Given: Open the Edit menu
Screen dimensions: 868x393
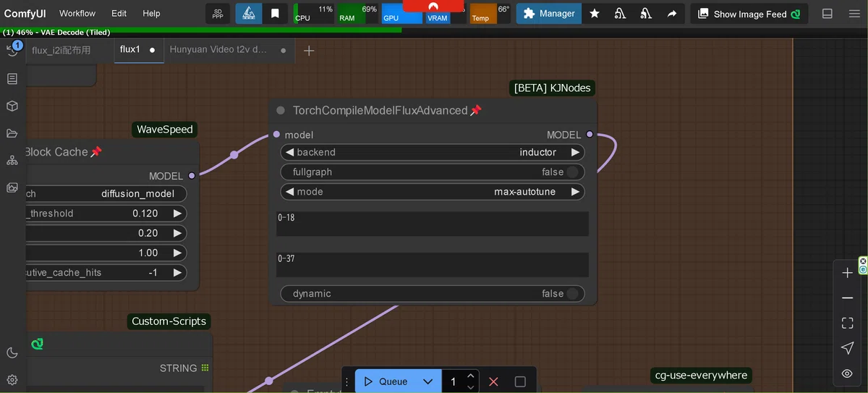Looking at the screenshot, I should [x=119, y=14].
